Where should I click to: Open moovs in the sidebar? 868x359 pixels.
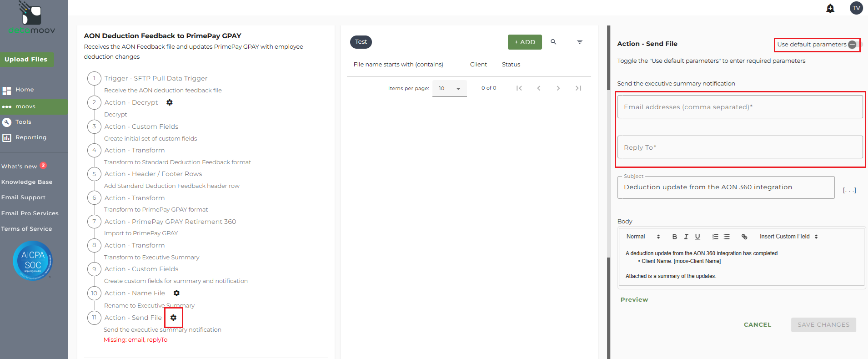tap(34, 106)
